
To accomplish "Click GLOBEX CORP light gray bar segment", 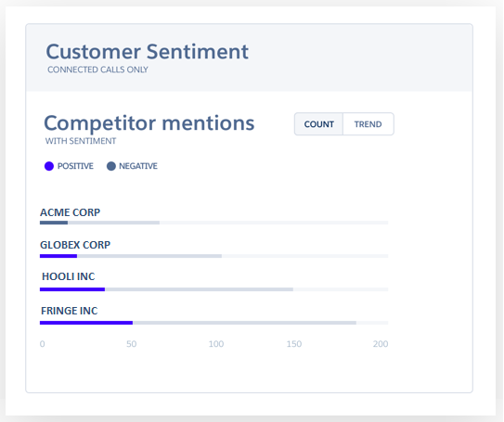I will (149, 256).
